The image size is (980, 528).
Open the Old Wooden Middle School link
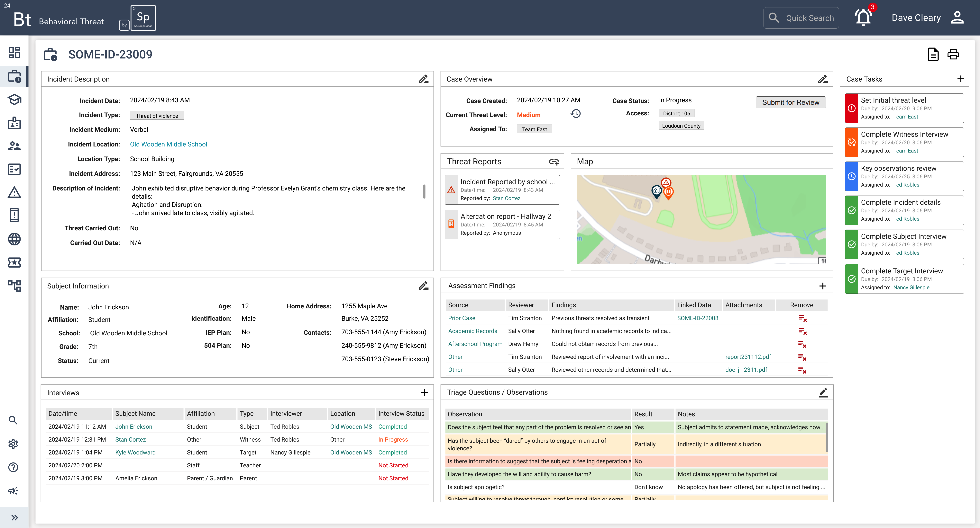[x=168, y=144]
